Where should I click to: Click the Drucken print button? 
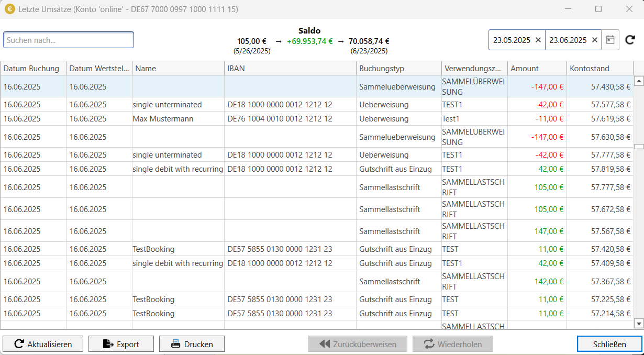coord(192,344)
